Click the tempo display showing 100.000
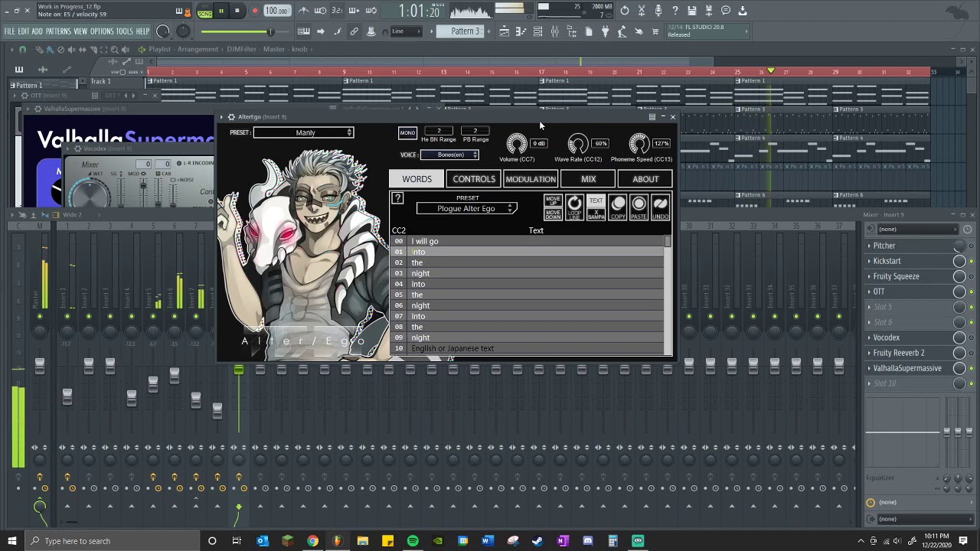Viewport: 980px width, 551px height. [x=276, y=11]
